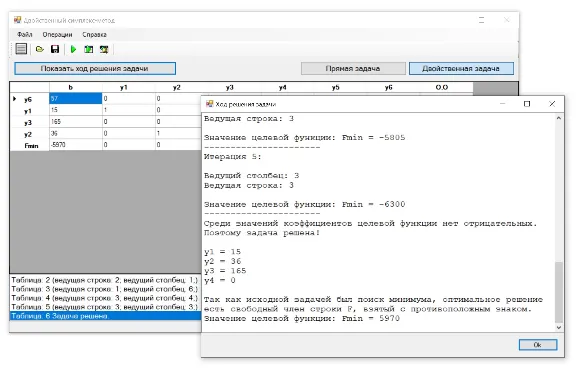The height and width of the screenshot is (370, 576).
Task: Select the Fmin cell containing -5970
Action: 76,145
